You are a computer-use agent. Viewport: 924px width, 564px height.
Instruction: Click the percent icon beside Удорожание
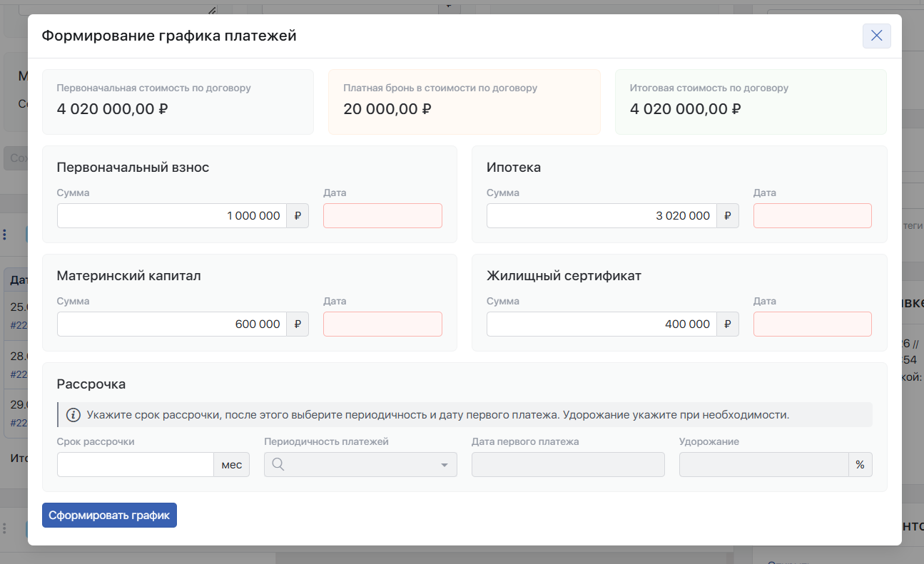(860, 465)
